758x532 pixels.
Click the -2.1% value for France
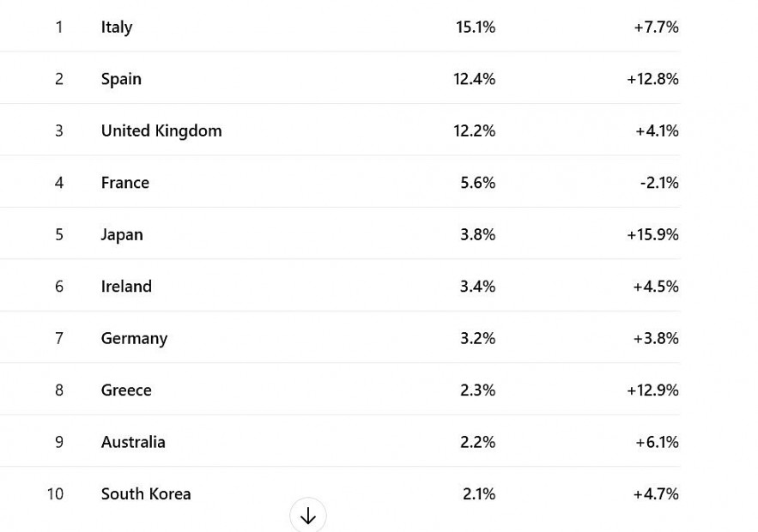coord(659,182)
